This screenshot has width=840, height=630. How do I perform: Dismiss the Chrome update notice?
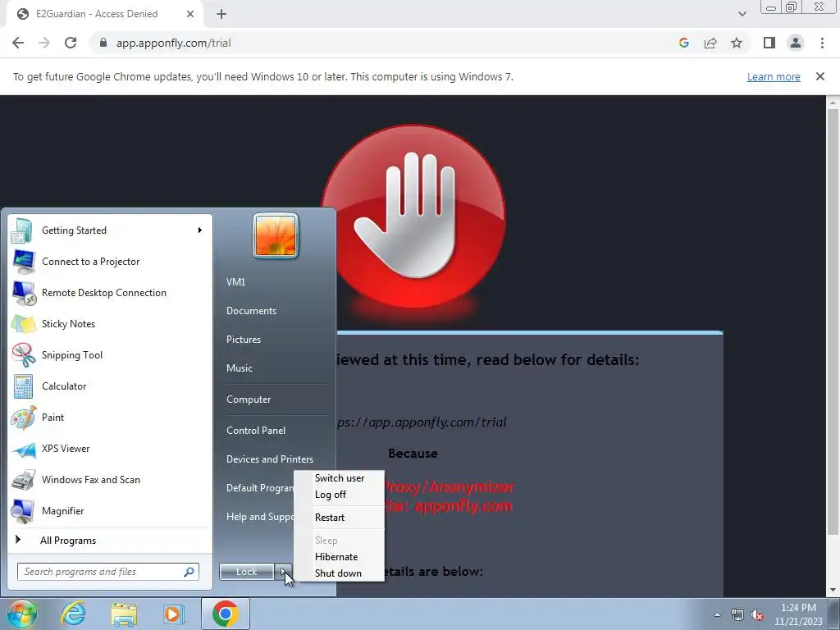[x=820, y=76]
